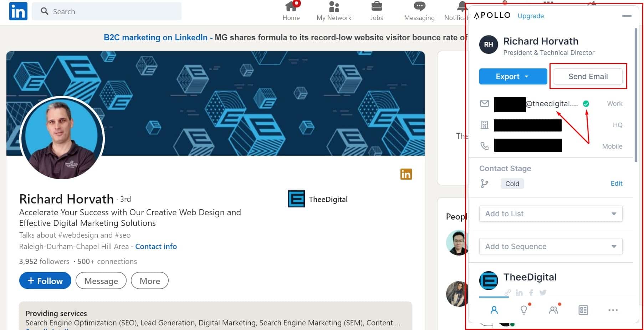Click the Cold contact stage tag

[x=512, y=184]
